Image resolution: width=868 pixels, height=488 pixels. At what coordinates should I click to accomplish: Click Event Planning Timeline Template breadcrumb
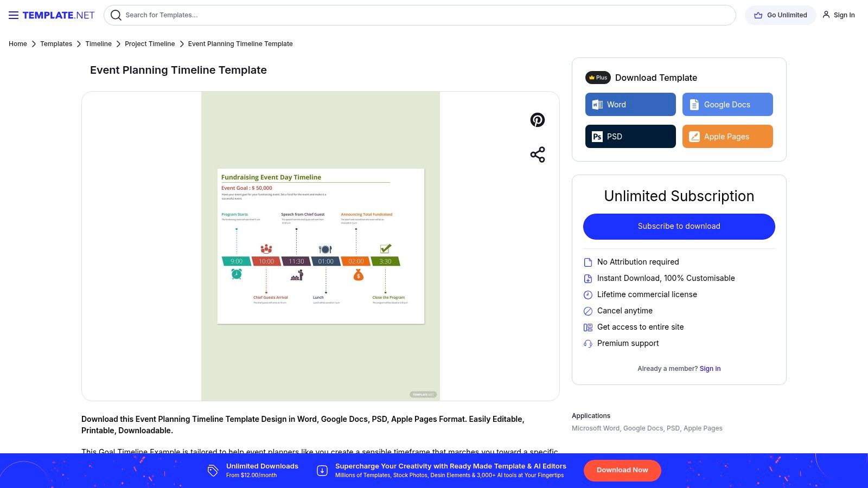[240, 44]
